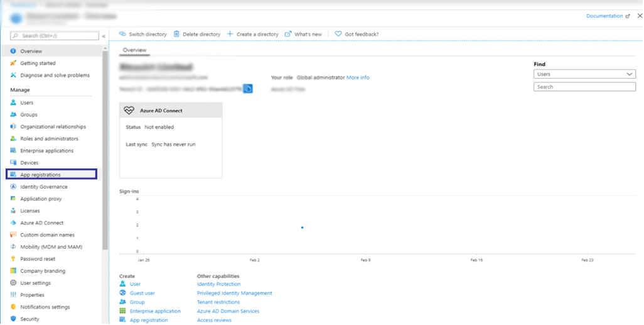This screenshot has height=325, width=644.
Task: Click Create a directory in toolbar
Action: click(x=252, y=34)
